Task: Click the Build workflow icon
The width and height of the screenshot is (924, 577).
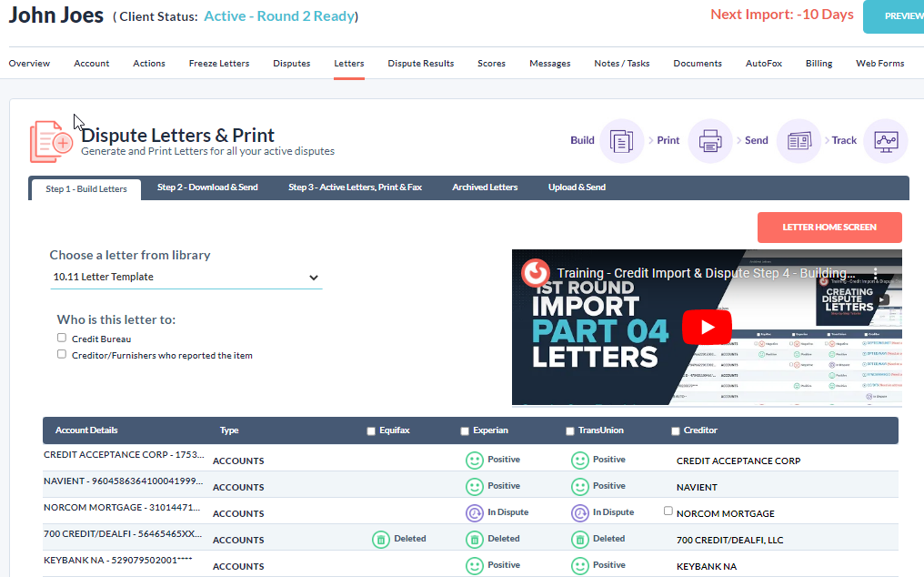Action: tap(620, 141)
